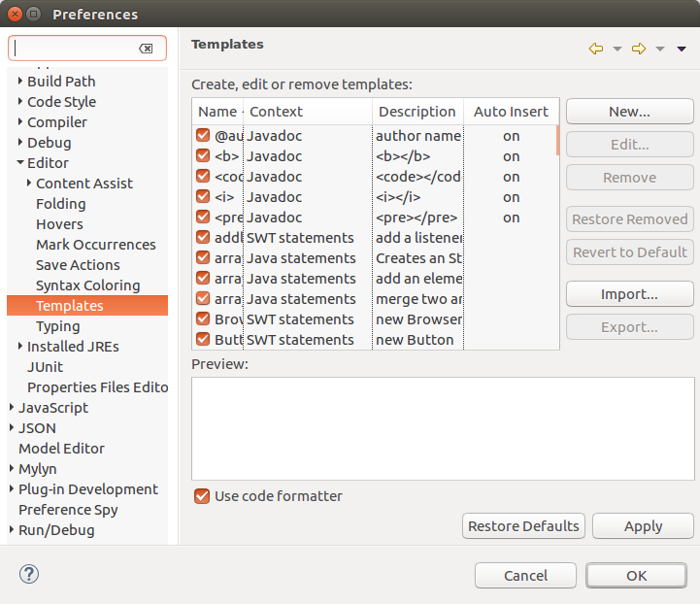This screenshot has width=700, height=604.
Task: Uncheck the merge two arrays template checkbox
Action: click(203, 299)
